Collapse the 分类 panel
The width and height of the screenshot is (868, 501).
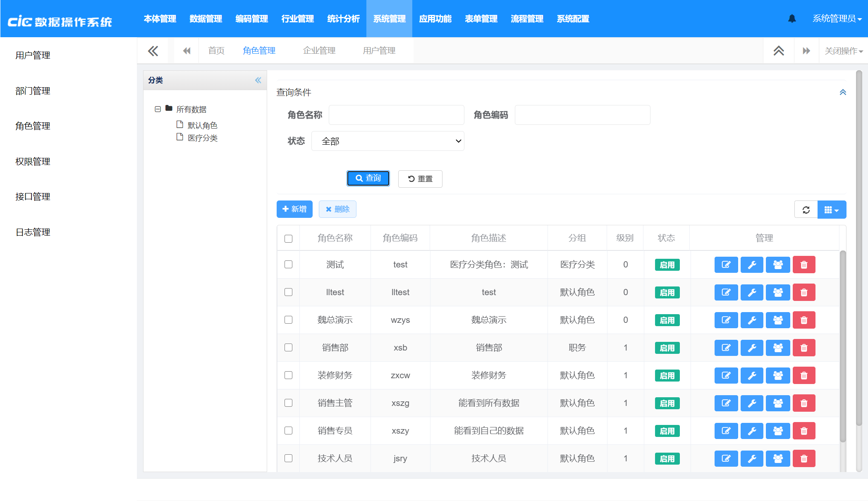click(258, 80)
